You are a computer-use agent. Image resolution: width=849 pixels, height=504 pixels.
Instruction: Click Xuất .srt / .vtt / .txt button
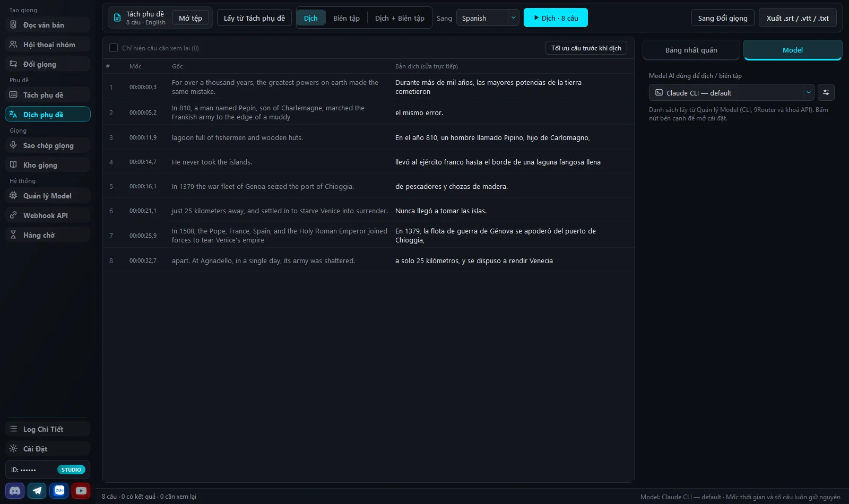[798, 18]
